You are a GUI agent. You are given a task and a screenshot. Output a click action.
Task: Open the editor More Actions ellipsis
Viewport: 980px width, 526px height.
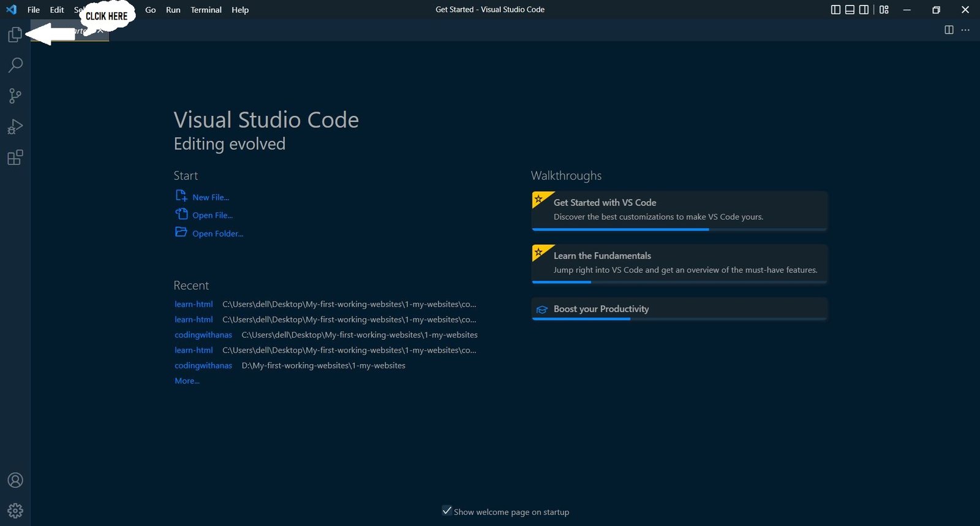coord(965,29)
